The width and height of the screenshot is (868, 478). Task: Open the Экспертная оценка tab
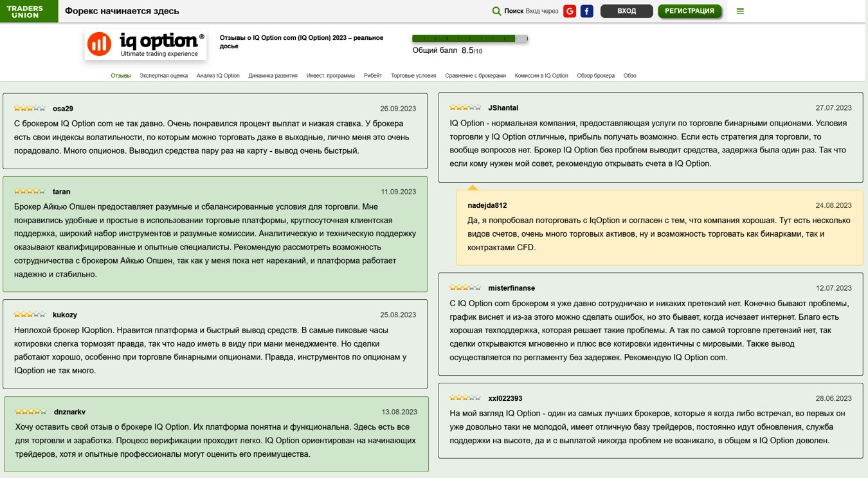pos(164,75)
